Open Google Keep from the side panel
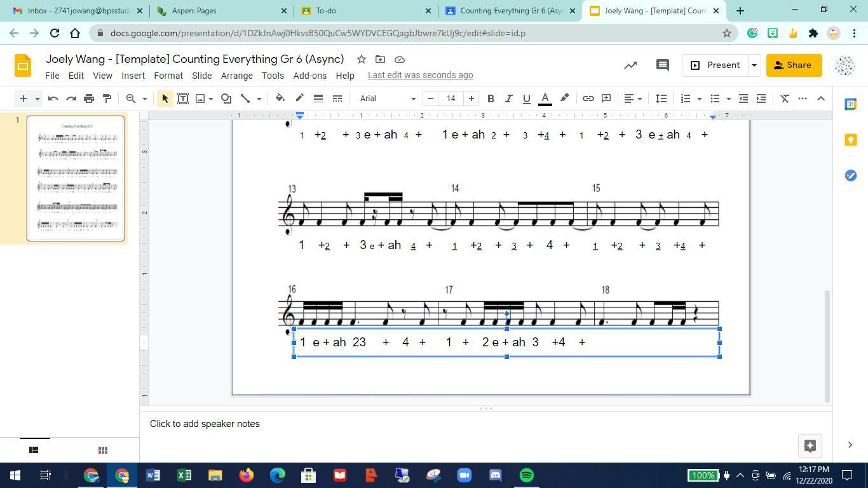Screen dimensions: 868x488 851,140
